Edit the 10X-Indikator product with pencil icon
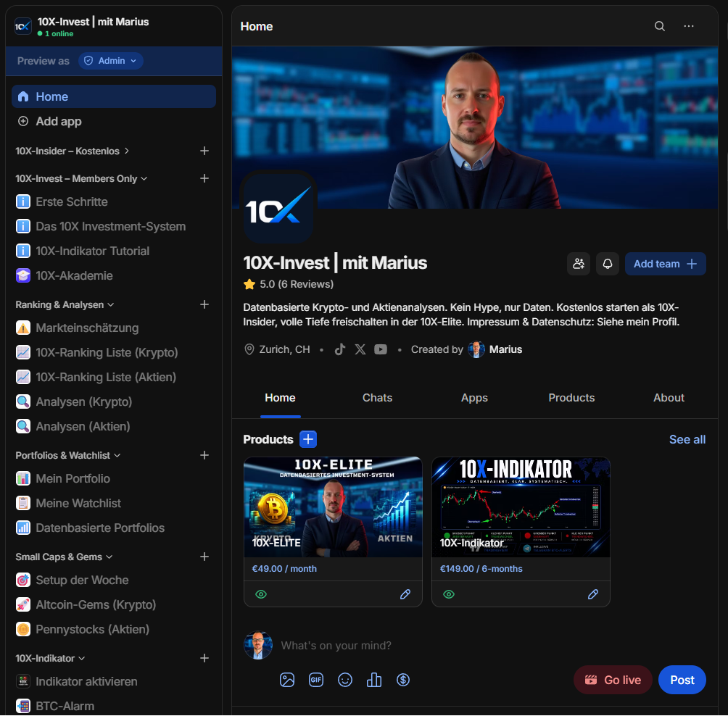 click(x=593, y=594)
